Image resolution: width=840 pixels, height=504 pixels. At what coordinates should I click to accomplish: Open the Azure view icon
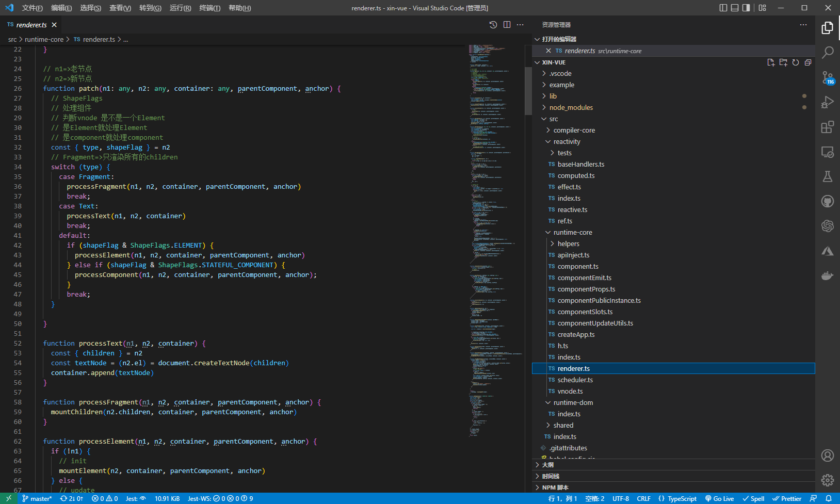tap(828, 251)
